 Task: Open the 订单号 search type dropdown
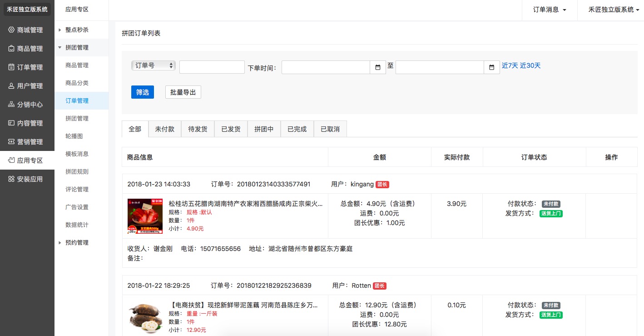[153, 65]
